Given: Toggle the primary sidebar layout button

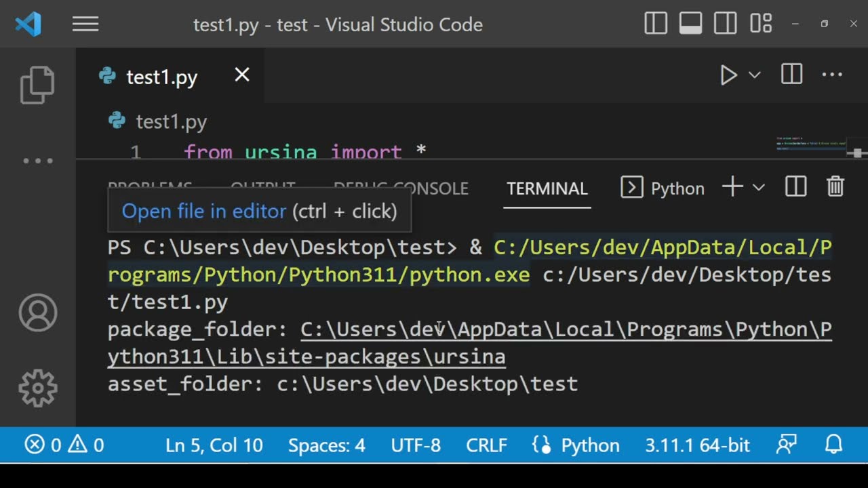Looking at the screenshot, I should coord(656,24).
